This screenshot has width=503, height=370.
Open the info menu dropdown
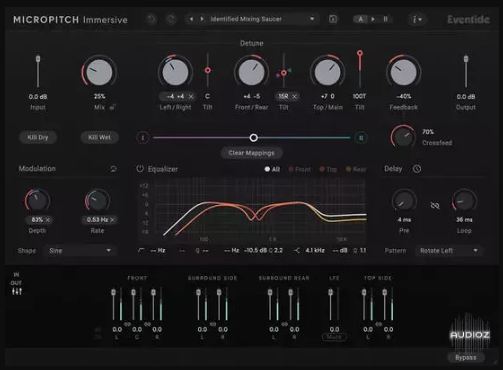417,19
